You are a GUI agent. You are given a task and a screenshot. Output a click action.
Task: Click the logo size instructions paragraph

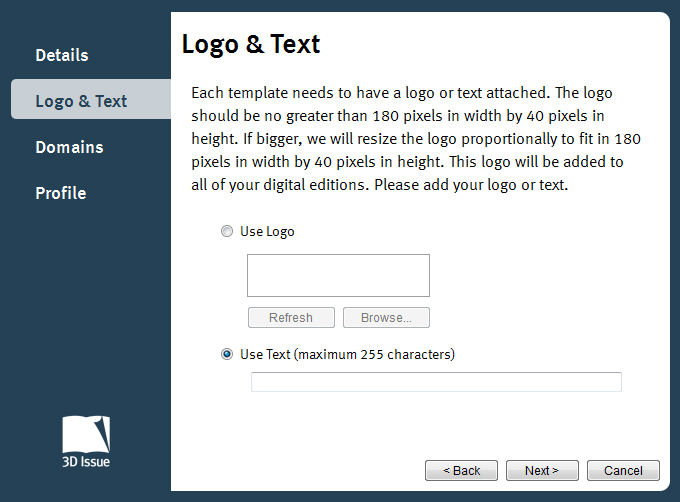415,139
